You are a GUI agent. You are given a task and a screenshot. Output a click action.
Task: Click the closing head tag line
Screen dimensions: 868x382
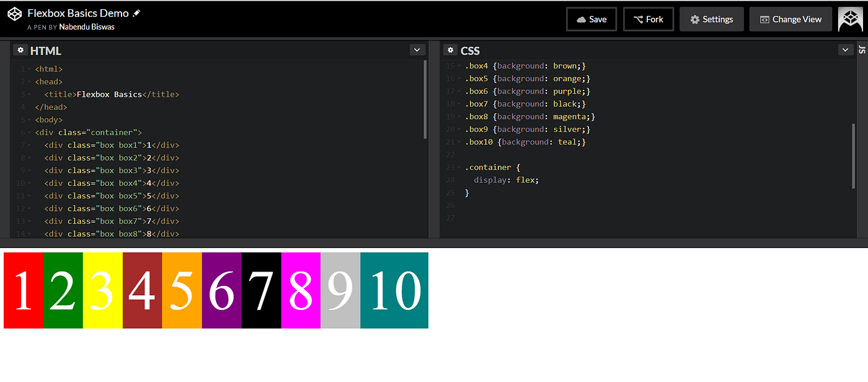(x=51, y=107)
